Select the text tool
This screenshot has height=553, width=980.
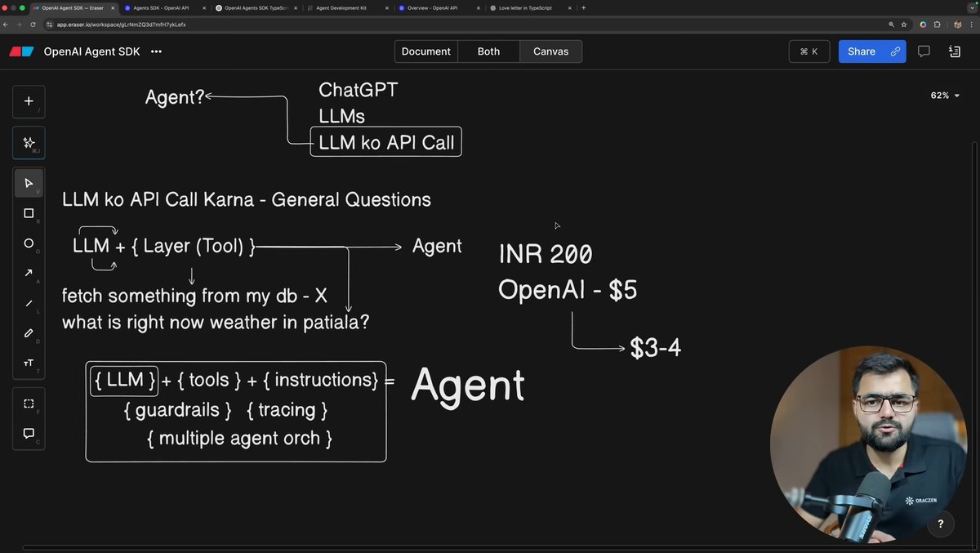click(x=29, y=363)
